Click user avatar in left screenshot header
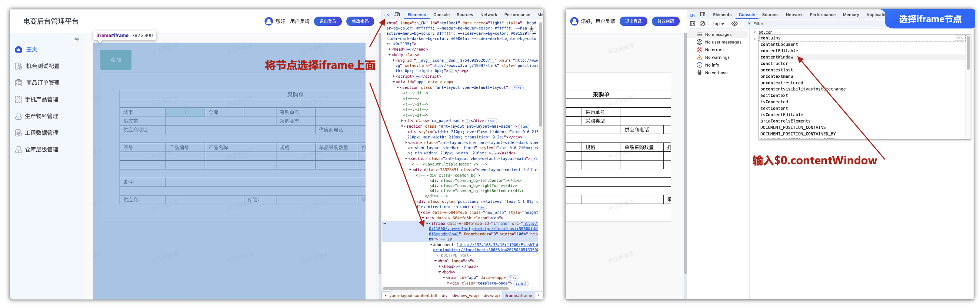This screenshot has width=980, height=308. click(269, 21)
